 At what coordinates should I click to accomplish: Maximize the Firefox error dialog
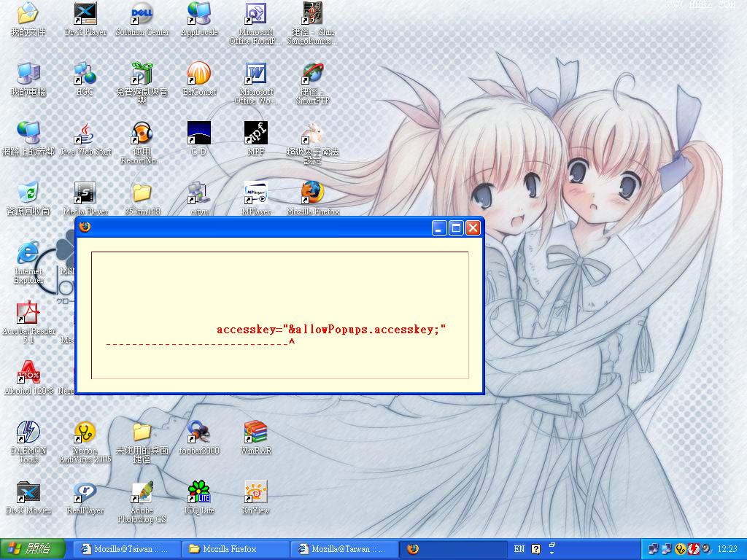click(456, 228)
